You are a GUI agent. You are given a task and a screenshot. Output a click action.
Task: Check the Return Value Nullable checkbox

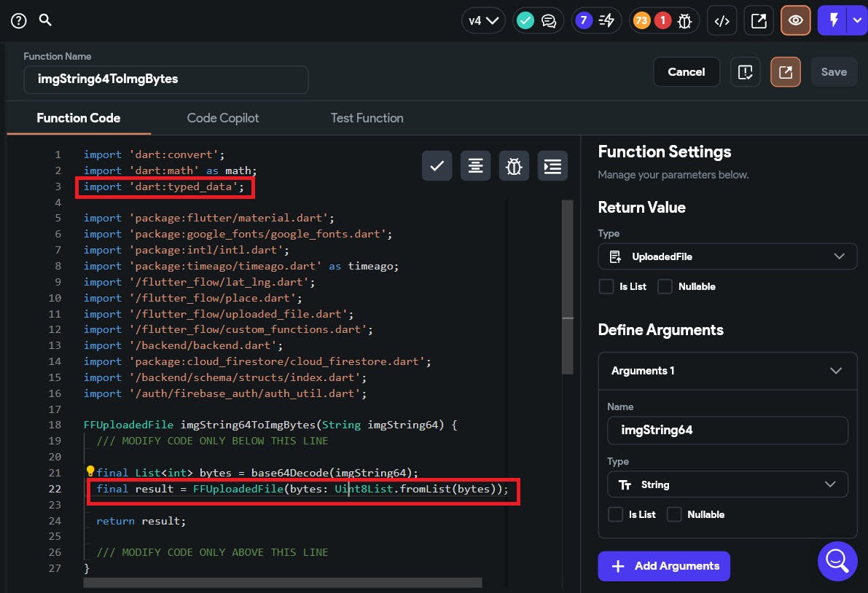coord(665,286)
